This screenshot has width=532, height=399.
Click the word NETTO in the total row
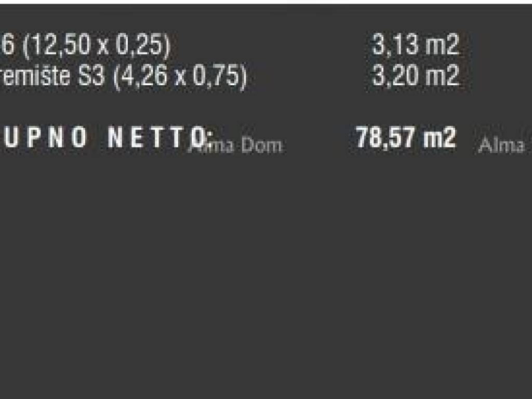[x=158, y=138]
